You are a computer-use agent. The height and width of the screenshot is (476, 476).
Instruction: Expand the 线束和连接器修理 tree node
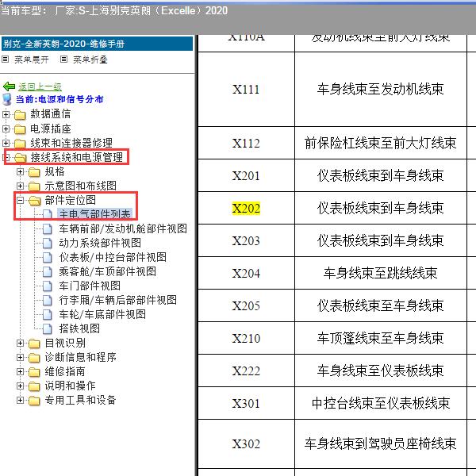point(6,143)
